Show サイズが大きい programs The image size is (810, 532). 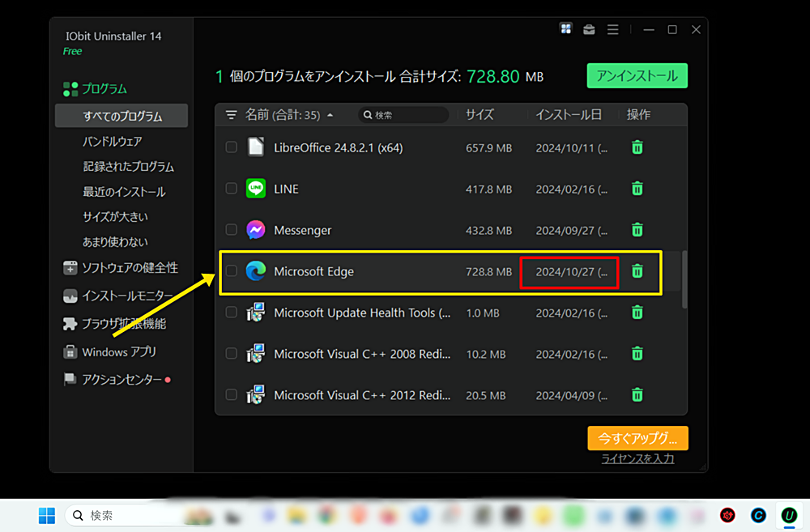pos(115,217)
